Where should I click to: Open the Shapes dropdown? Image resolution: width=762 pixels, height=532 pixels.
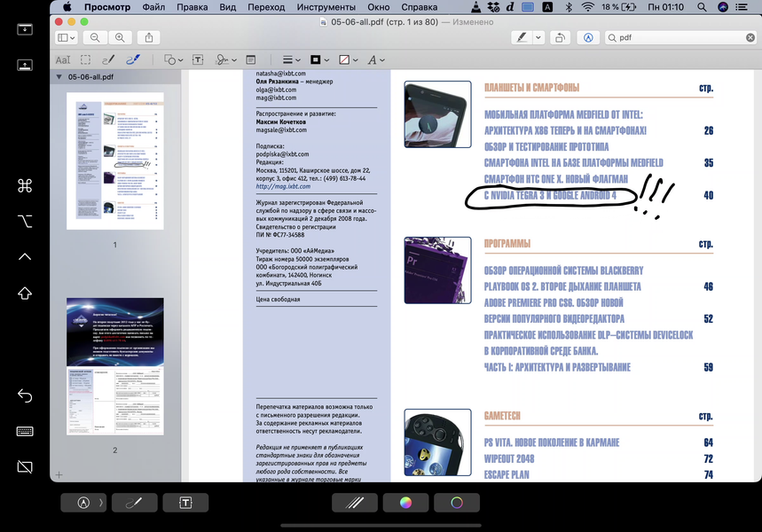point(174,59)
